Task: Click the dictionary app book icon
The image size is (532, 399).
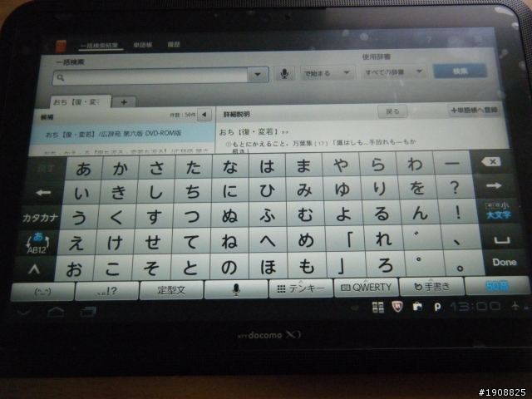Action: [x=61, y=46]
